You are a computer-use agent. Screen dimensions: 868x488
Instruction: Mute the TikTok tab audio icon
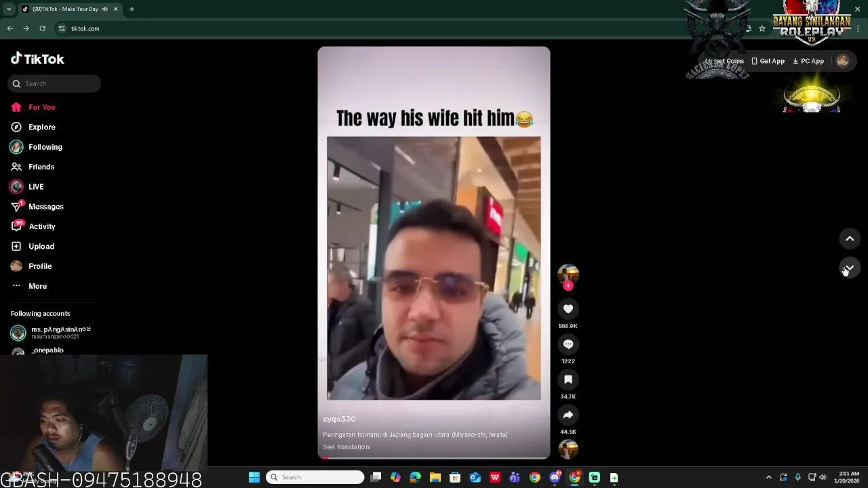104,9
